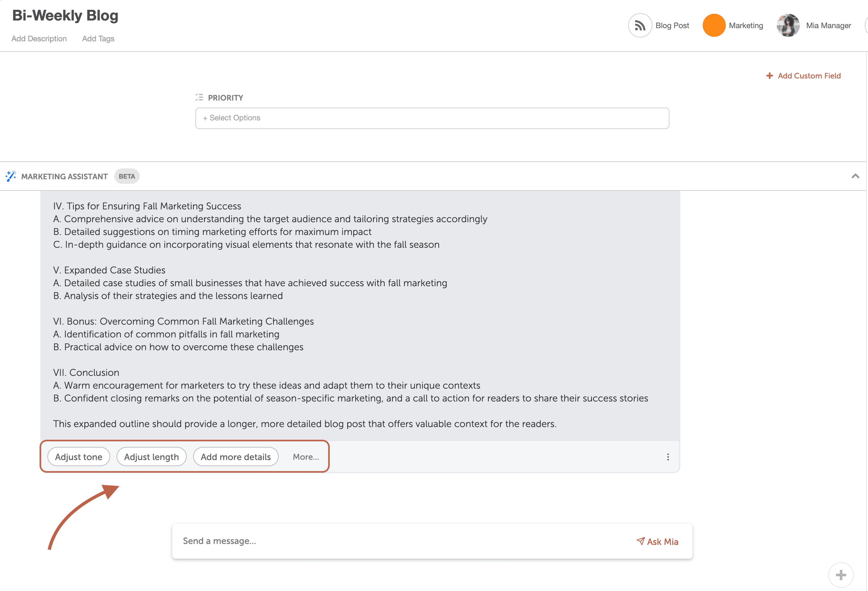Click the Ask Mia send arrow icon
Screen dimensions: 868x591
pos(641,541)
